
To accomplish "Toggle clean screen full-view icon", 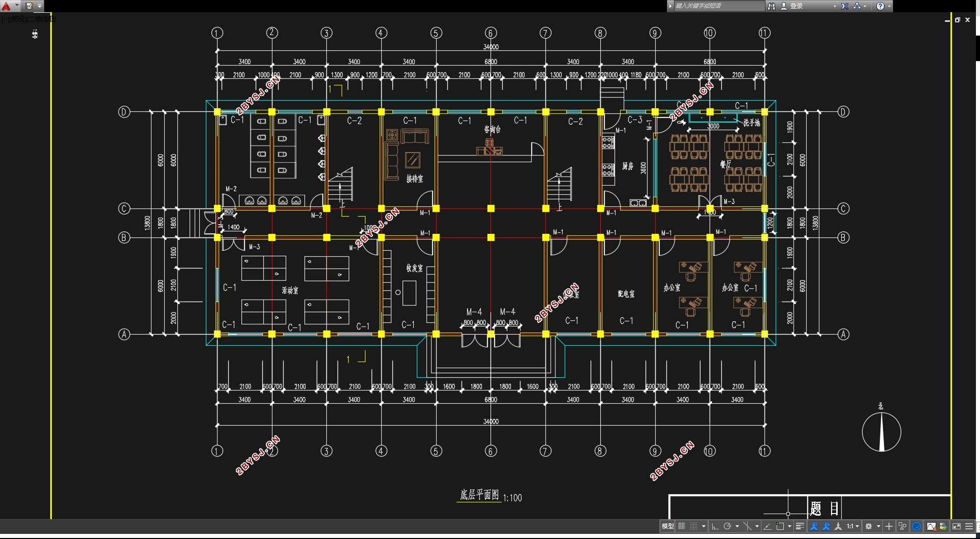I will (957, 526).
